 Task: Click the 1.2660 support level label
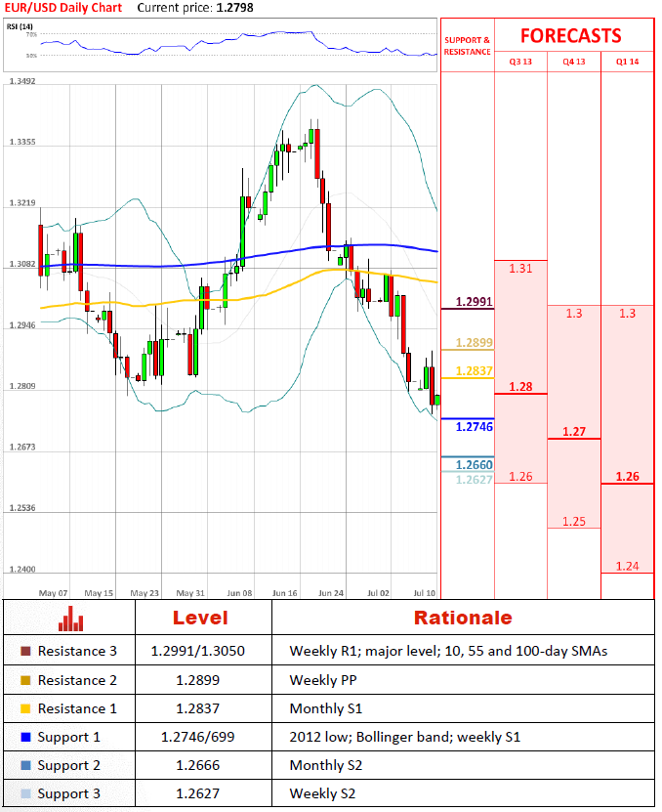(475, 464)
